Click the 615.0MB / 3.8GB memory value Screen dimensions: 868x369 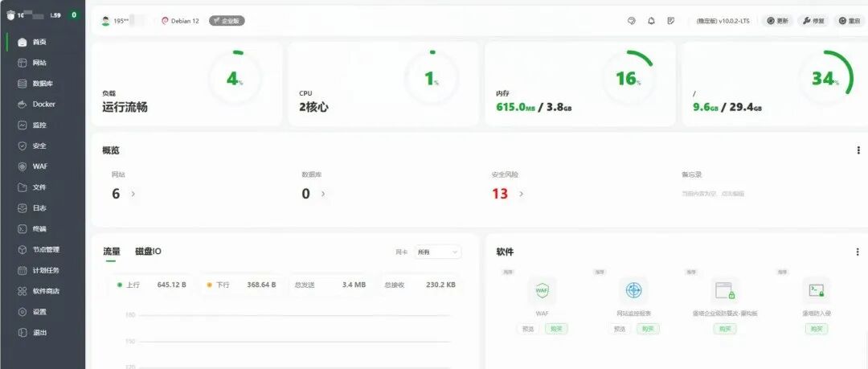coord(534,108)
